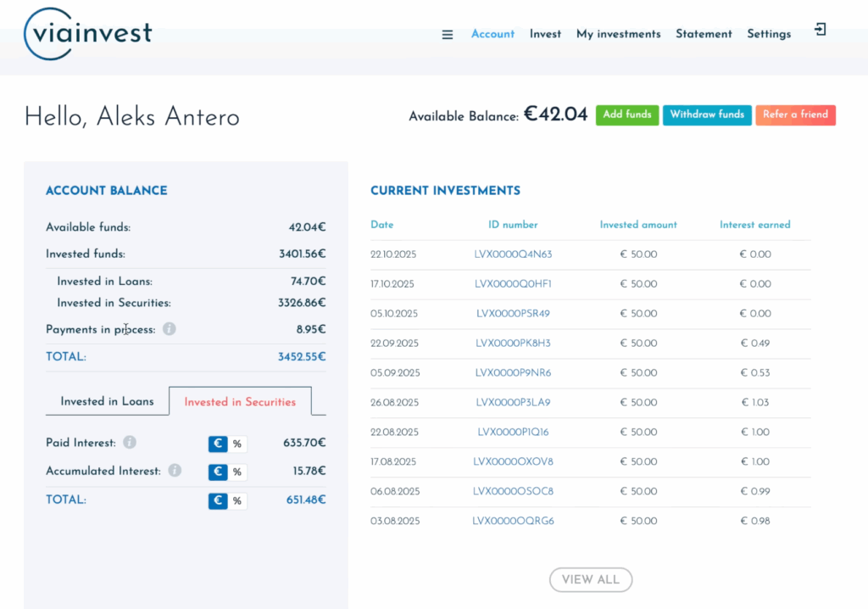
Task: Open the My investments menu item
Action: click(x=618, y=34)
